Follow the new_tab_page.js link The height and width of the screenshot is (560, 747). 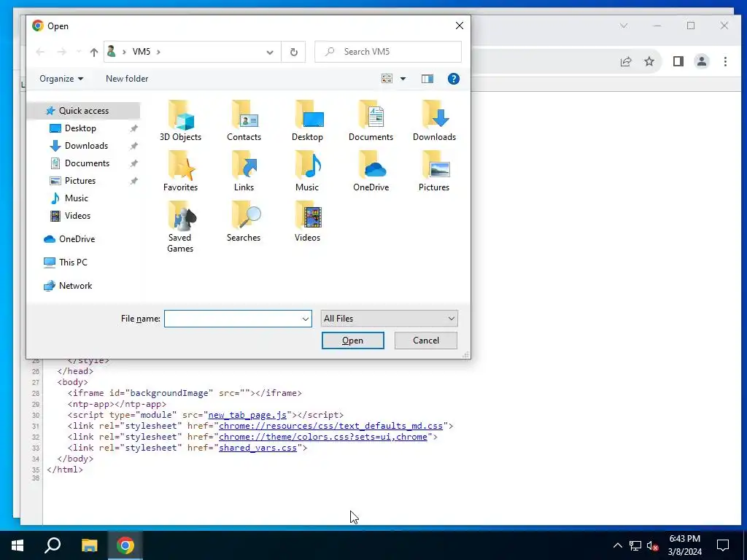pyautogui.click(x=248, y=415)
